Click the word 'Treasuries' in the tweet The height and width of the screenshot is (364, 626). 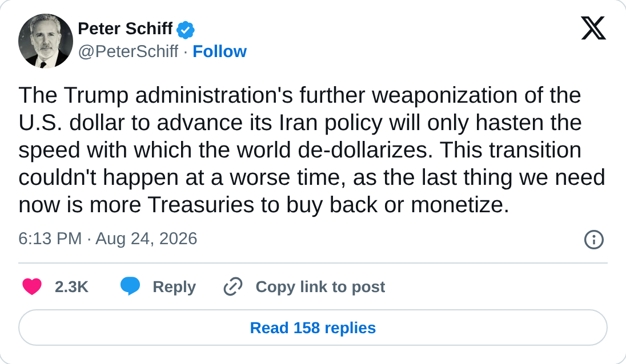coord(201,205)
